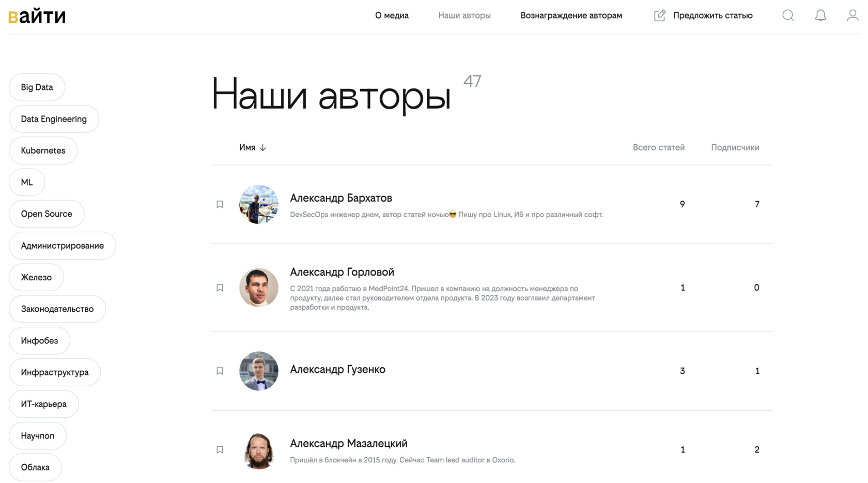Open the user profile icon
This screenshot has height=483, width=868.
point(852,16)
